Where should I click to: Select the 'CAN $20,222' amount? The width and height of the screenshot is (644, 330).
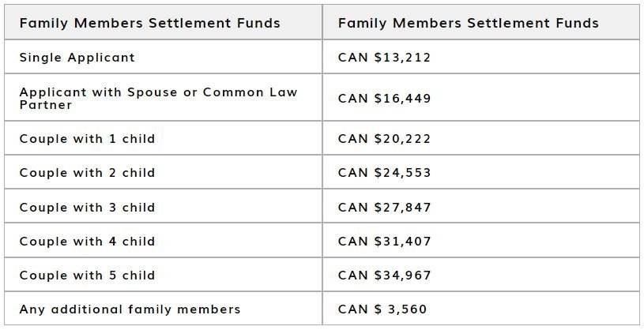coord(384,139)
